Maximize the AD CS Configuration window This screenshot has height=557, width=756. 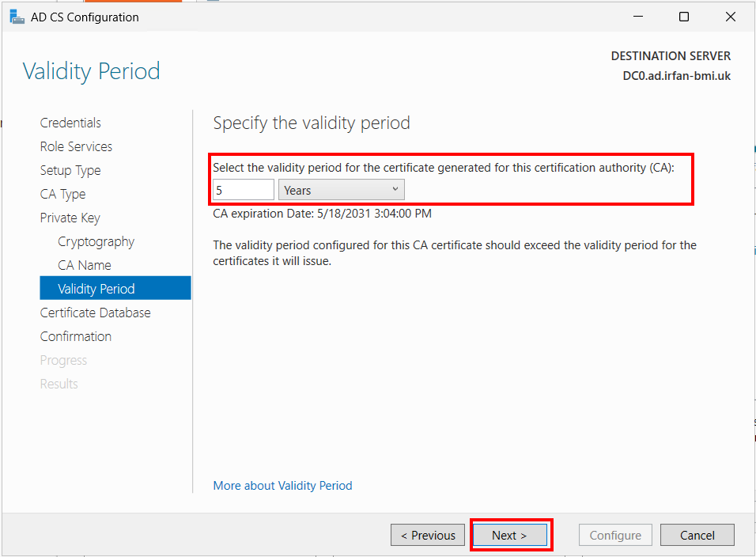click(x=684, y=17)
